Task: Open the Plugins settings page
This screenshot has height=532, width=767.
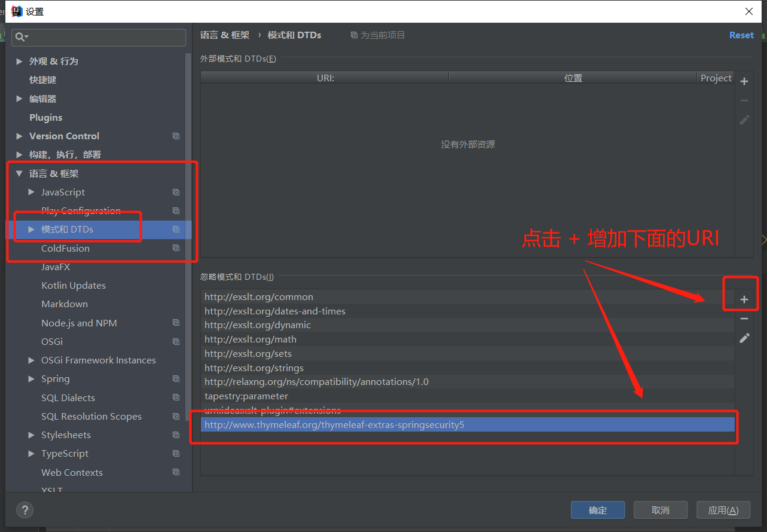Action: tap(45, 118)
